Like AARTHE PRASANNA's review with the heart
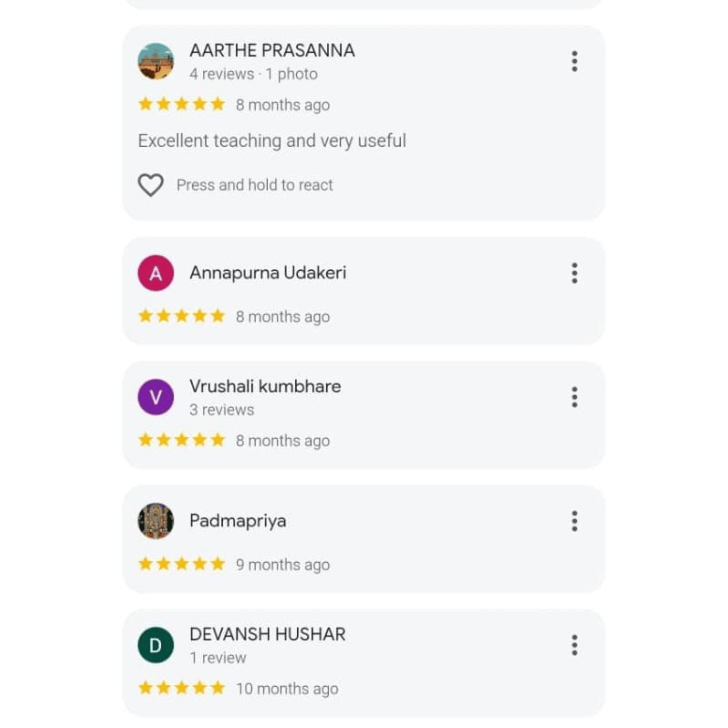 (151, 185)
